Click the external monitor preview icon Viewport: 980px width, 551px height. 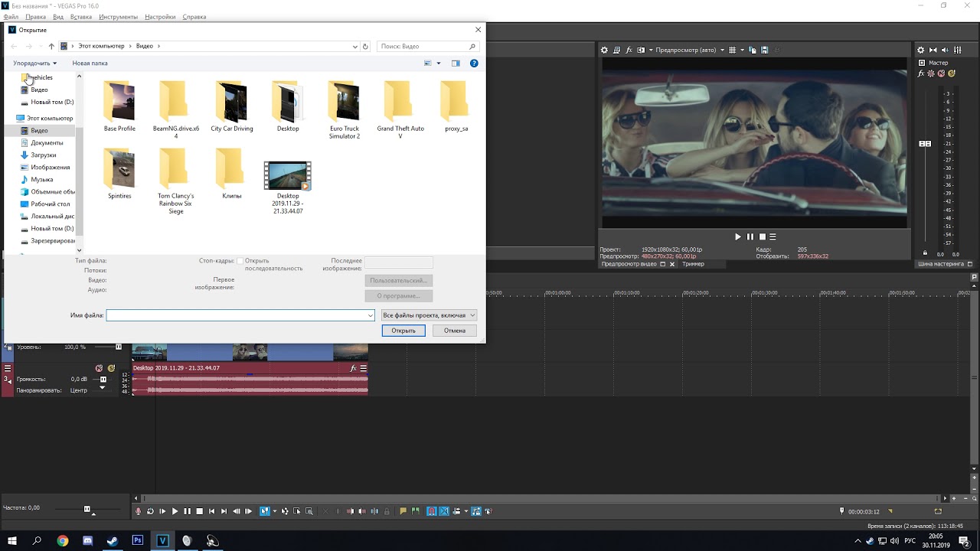(616, 50)
